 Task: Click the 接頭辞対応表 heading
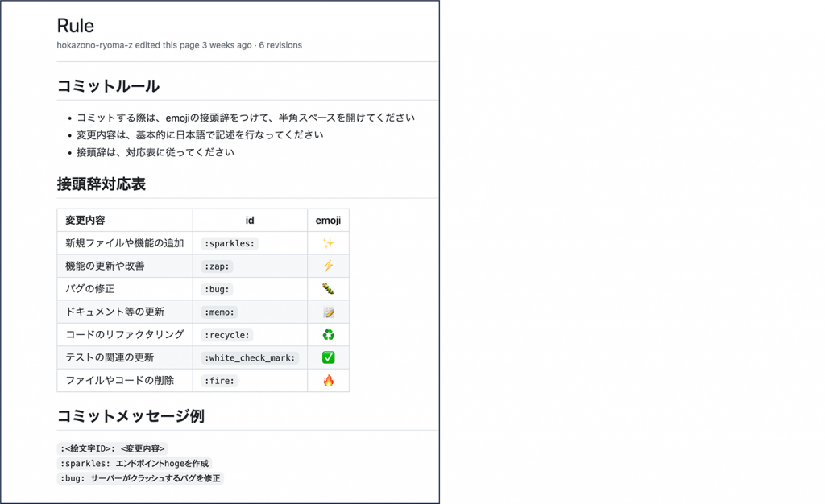click(101, 184)
